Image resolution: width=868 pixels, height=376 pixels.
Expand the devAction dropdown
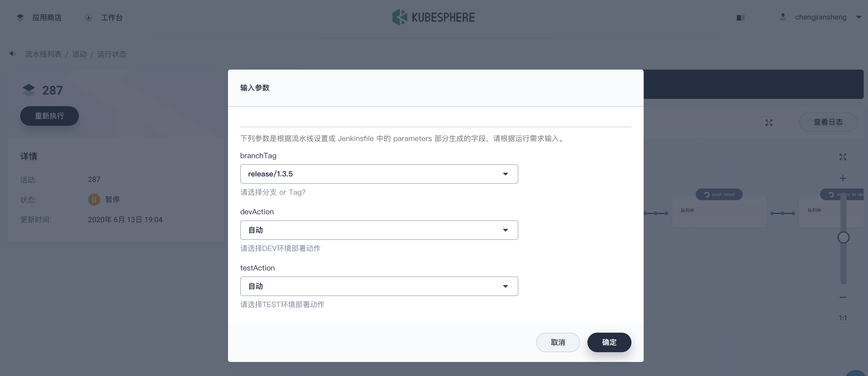coord(379,230)
